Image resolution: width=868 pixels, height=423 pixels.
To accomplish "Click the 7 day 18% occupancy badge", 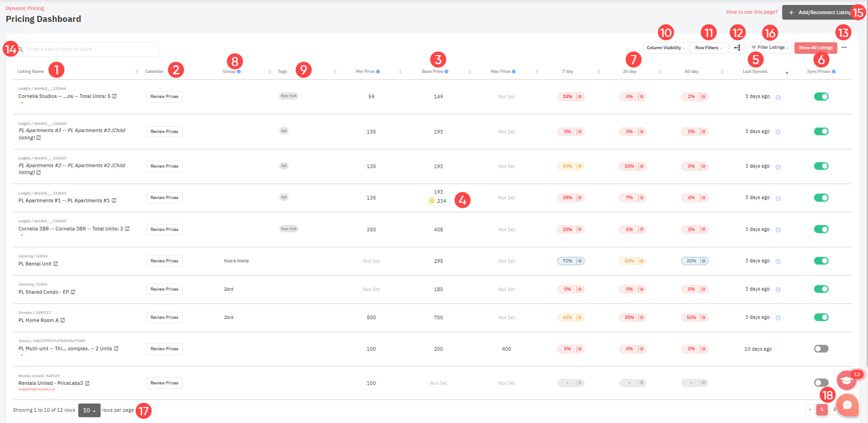I will [x=570, y=97].
